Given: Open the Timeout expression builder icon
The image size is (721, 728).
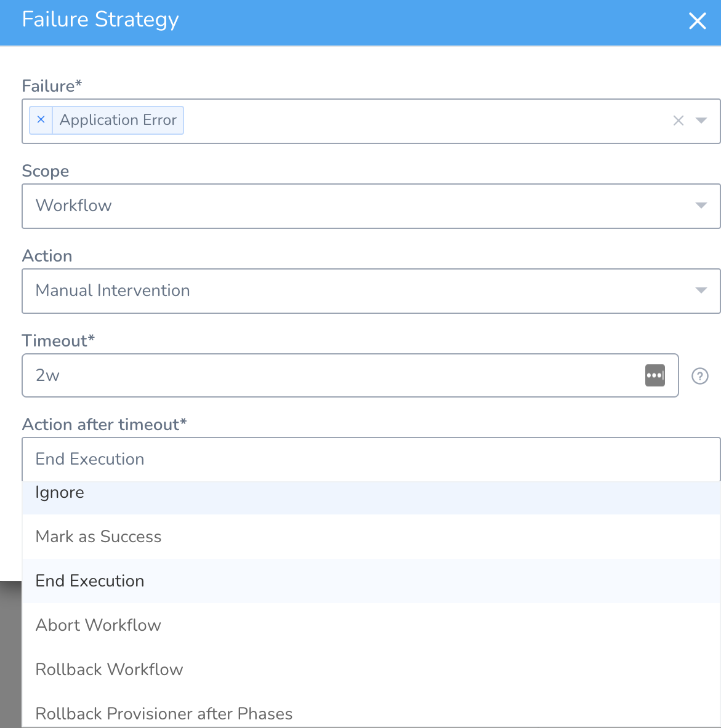Looking at the screenshot, I should tap(655, 375).
